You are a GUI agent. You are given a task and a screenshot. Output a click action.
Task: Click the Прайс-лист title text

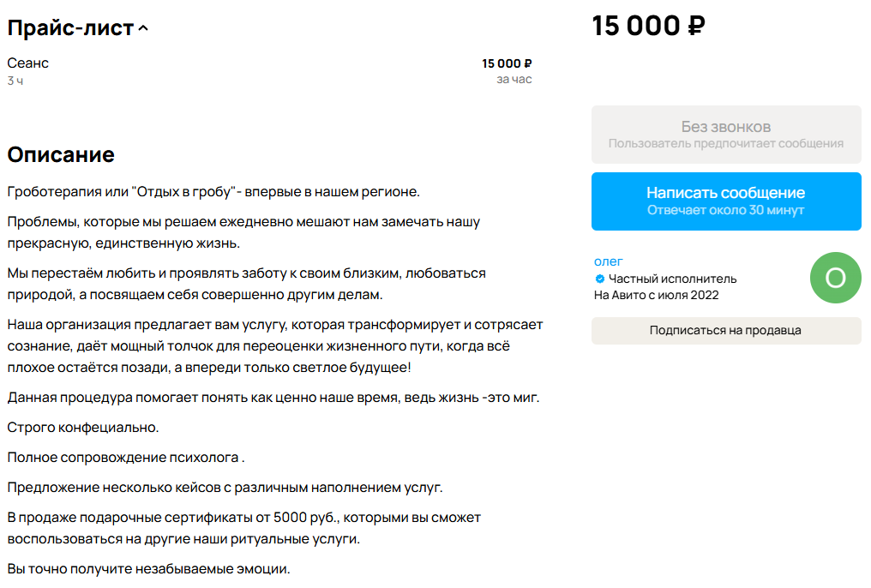click(69, 27)
